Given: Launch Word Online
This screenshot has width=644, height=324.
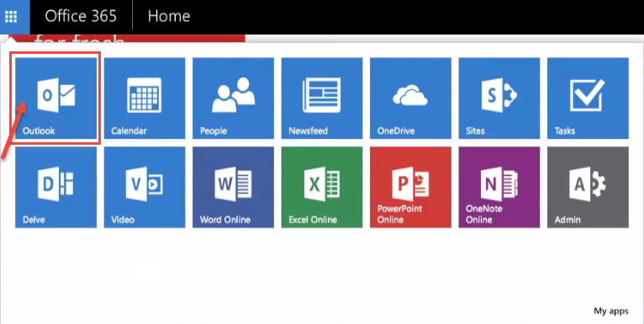Looking at the screenshot, I should [x=233, y=187].
